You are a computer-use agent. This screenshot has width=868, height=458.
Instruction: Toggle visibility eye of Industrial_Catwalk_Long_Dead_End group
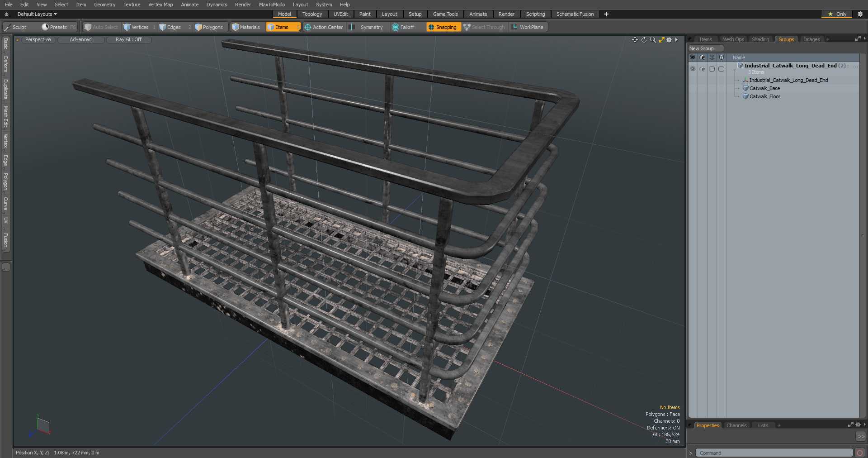(x=693, y=69)
